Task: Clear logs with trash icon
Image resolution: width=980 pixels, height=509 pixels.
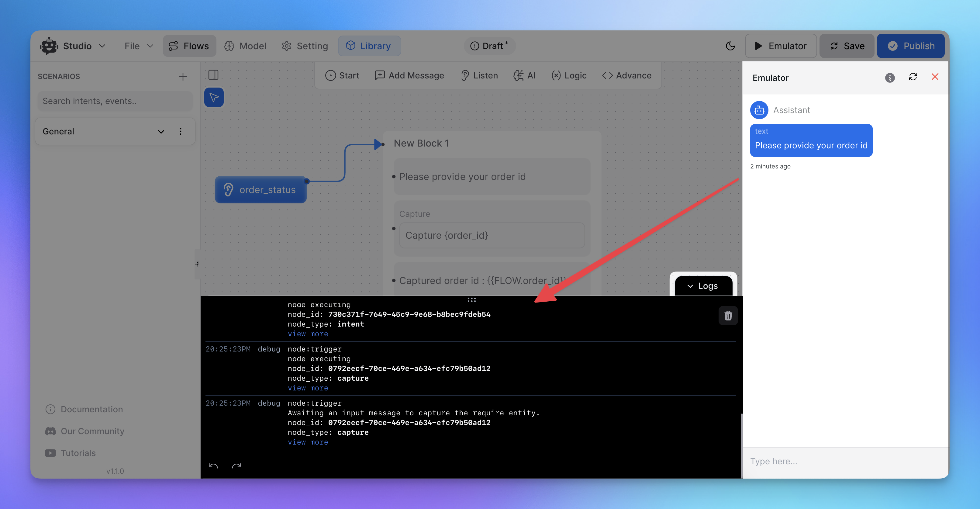Action: tap(728, 316)
